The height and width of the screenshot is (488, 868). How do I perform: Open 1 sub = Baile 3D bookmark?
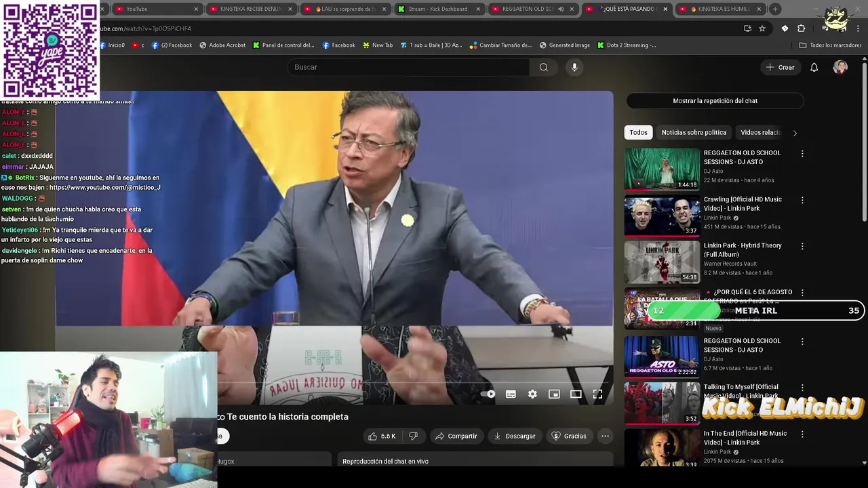[x=431, y=45]
